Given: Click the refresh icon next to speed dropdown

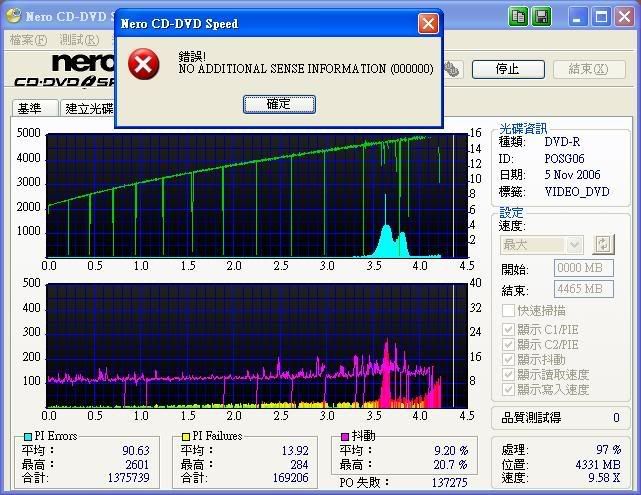Looking at the screenshot, I should [603, 244].
